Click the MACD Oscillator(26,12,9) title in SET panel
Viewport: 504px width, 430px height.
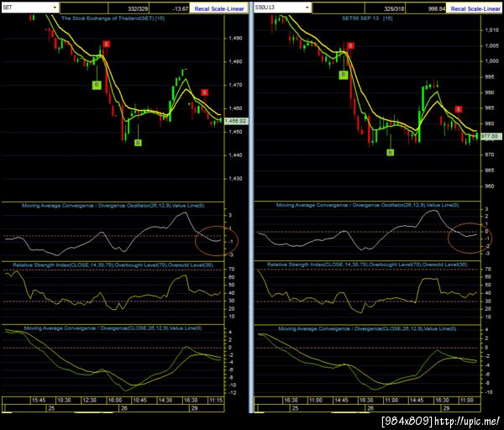[x=113, y=206]
